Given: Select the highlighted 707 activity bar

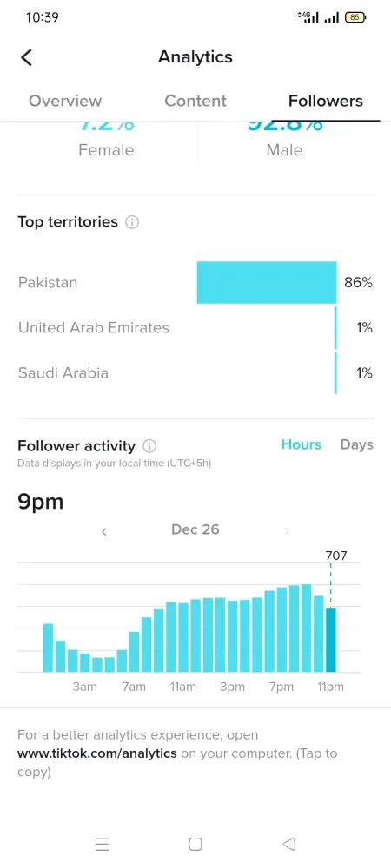Looking at the screenshot, I should click(x=331, y=640).
